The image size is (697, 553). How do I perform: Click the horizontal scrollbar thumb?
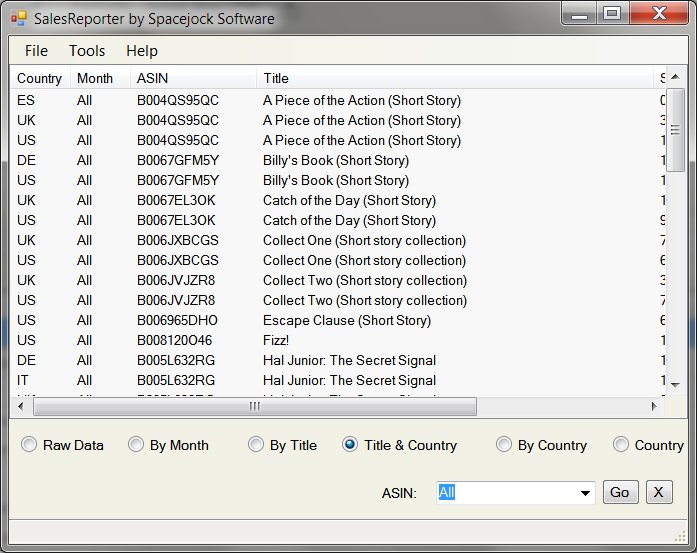(x=255, y=406)
